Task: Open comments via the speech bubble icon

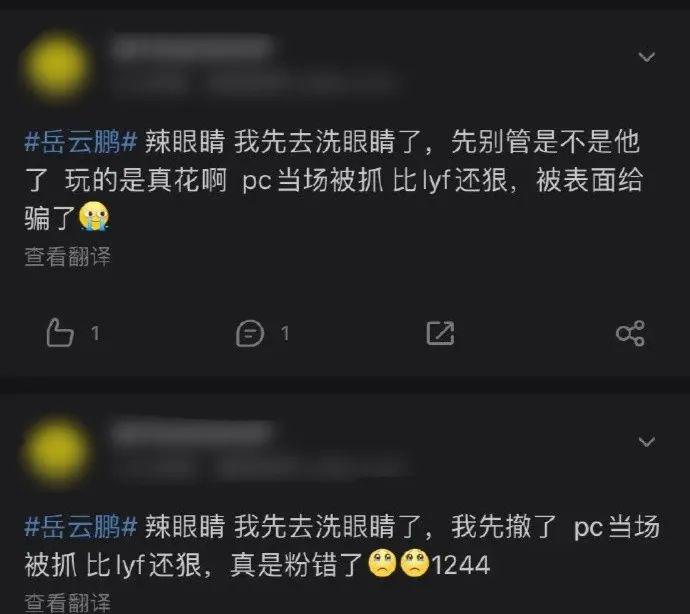Action: [250, 333]
